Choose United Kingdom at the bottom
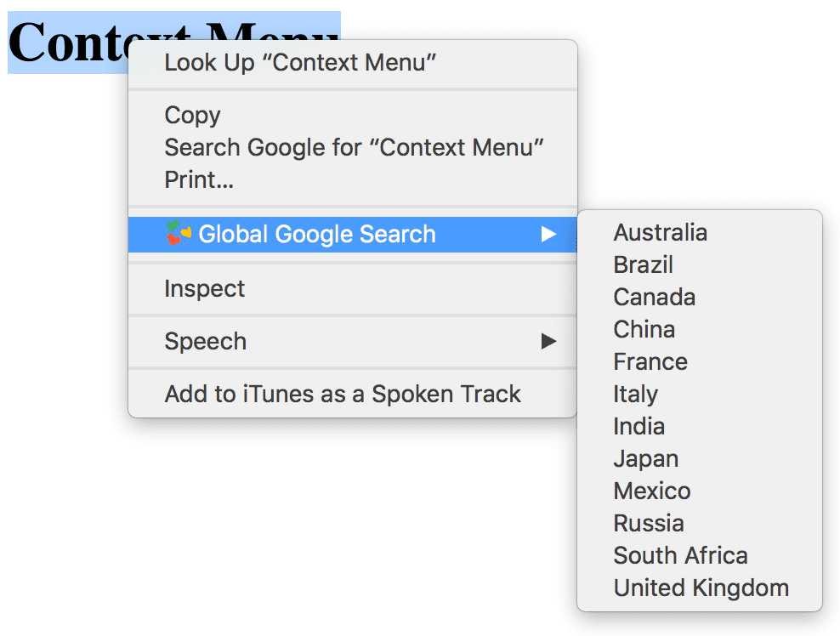The height and width of the screenshot is (636, 840). (701, 588)
